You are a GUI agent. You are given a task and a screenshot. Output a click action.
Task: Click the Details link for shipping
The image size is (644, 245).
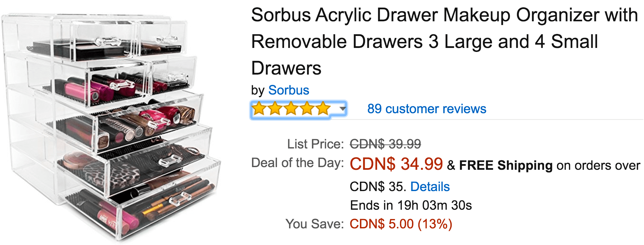tap(430, 187)
